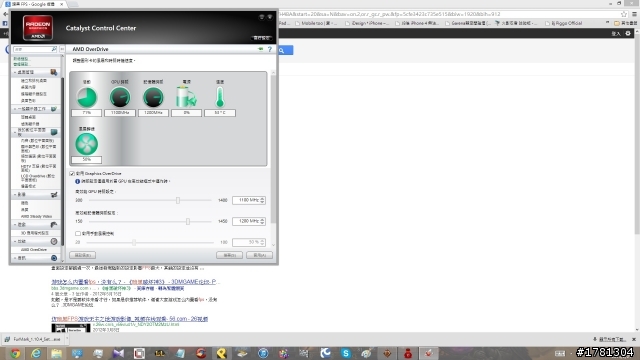Image resolution: width=640 pixels, height=360 pixels.
Task: Select HDTV support item in the sidebar
Action: click(38, 168)
